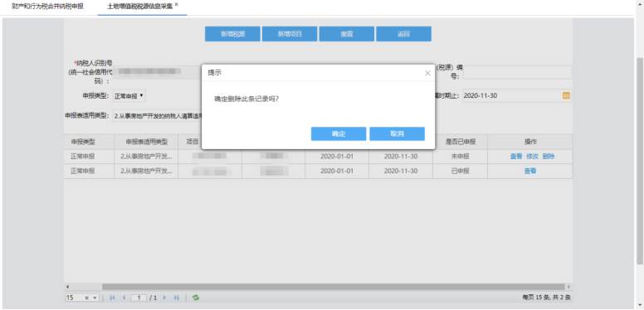644x310 pixels.
Task: Click the 操作 column header
Action: click(x=530, y=142)
